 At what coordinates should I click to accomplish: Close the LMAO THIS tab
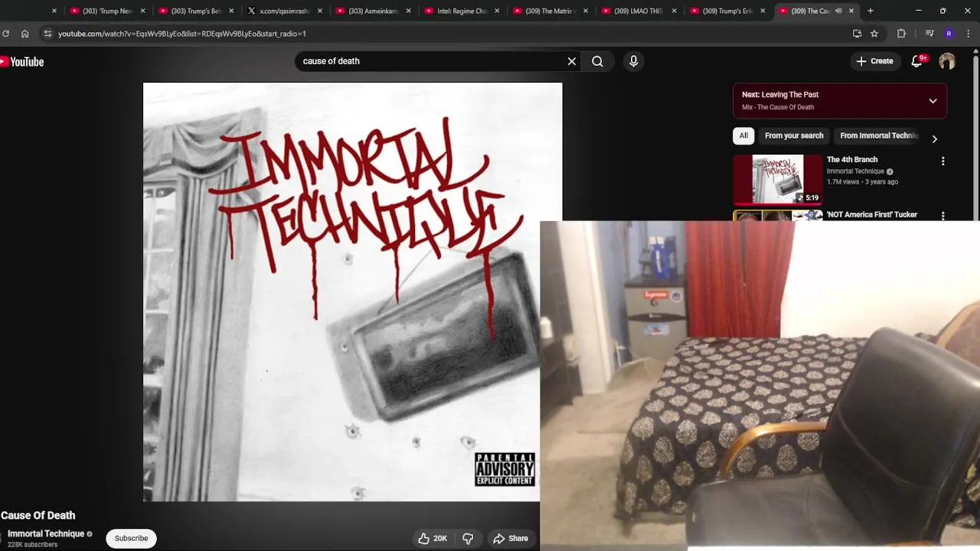(674, 11)
